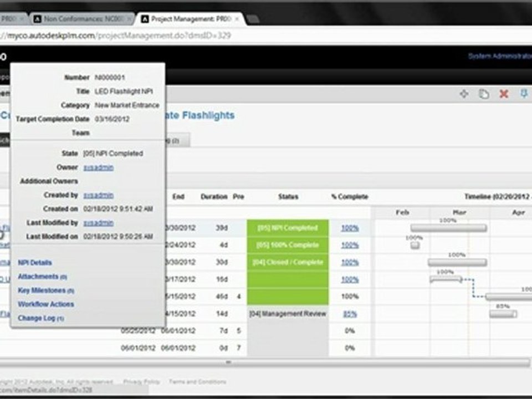Image resolution: width=532 pixels, height=399 pixels.
Task: Click the red X delete icon
Action: (x=504, y=94)
